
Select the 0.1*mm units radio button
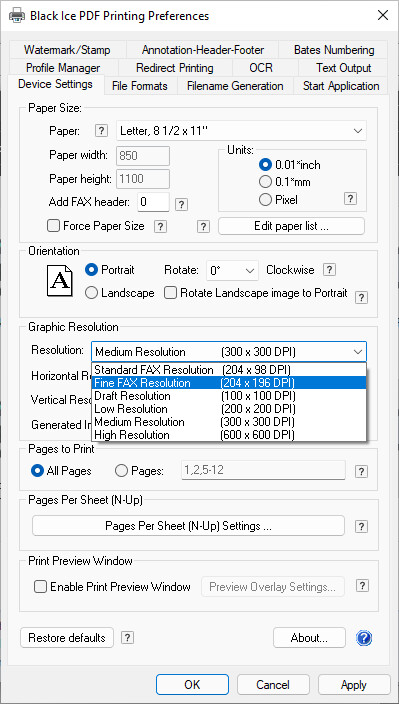coord(266,182)
